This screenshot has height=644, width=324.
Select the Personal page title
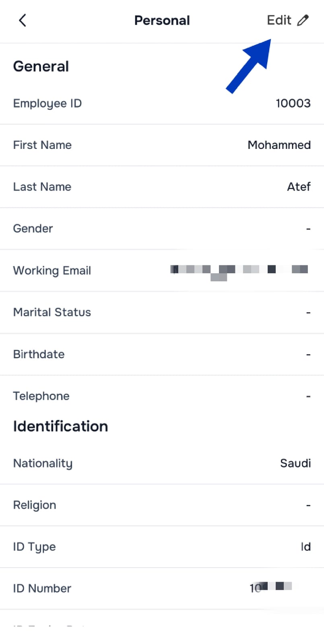[162, 21]
